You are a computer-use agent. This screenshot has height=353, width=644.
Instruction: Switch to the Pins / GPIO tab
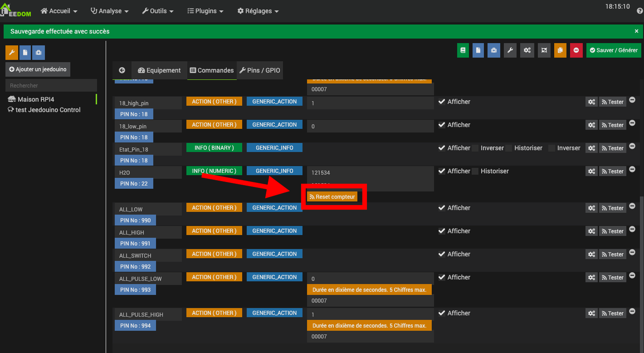point(260,70)
